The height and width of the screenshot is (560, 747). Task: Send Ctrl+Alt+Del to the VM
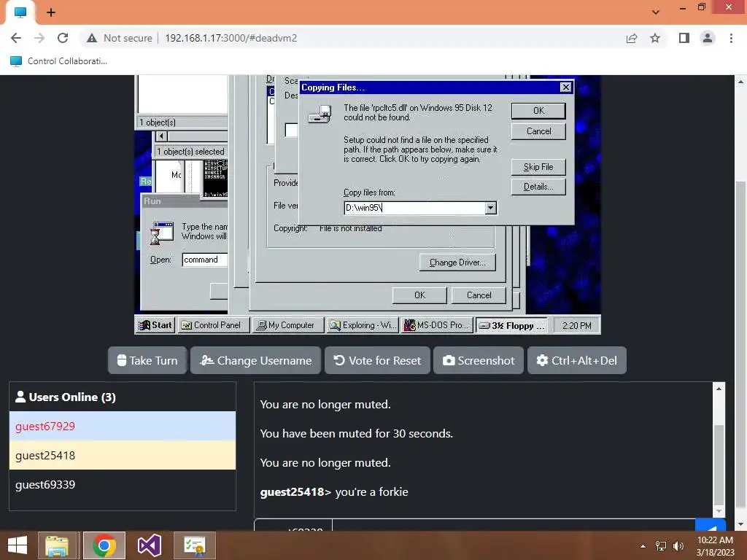[x=576, y=360]
